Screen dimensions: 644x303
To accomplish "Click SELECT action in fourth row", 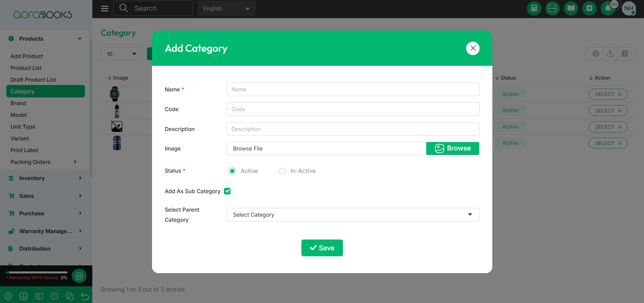I will point(608,143).
